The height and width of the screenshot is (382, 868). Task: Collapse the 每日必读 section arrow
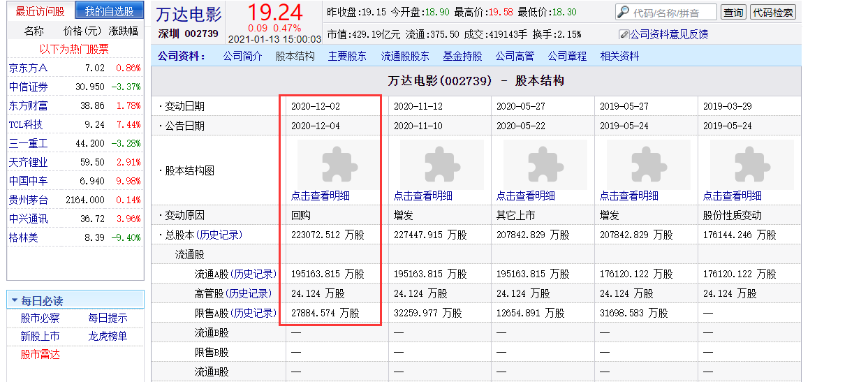[14, 301]
